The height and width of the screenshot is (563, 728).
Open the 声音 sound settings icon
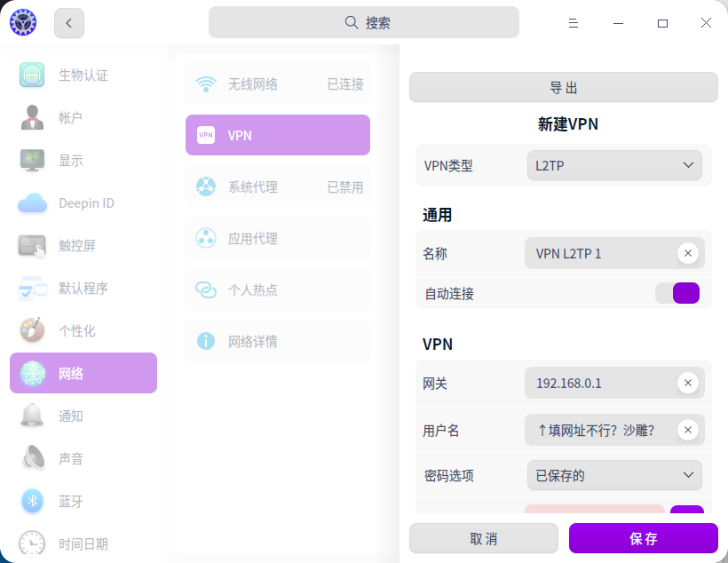tap(32, 458)
